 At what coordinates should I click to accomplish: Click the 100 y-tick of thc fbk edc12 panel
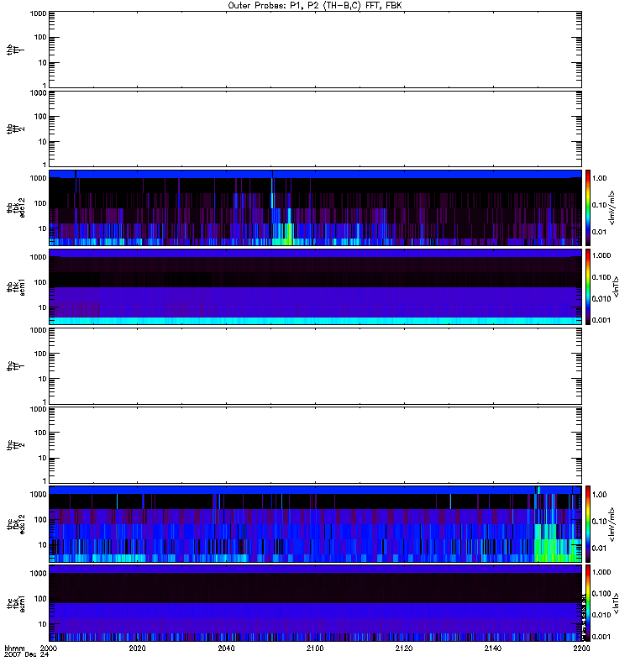tap(40, 520)
